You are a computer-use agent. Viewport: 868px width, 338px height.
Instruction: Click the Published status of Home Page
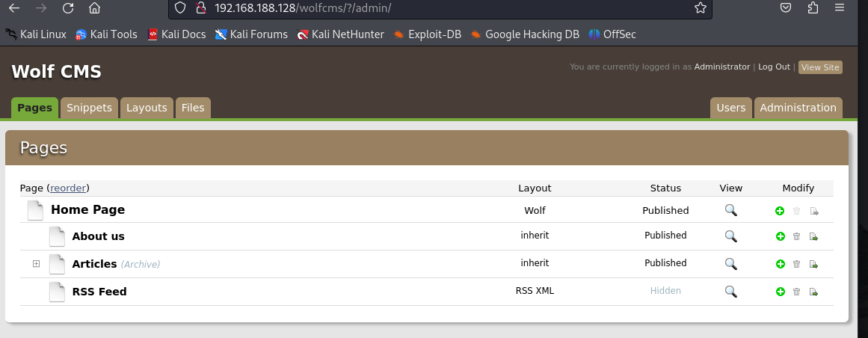(x=665, y=211)
